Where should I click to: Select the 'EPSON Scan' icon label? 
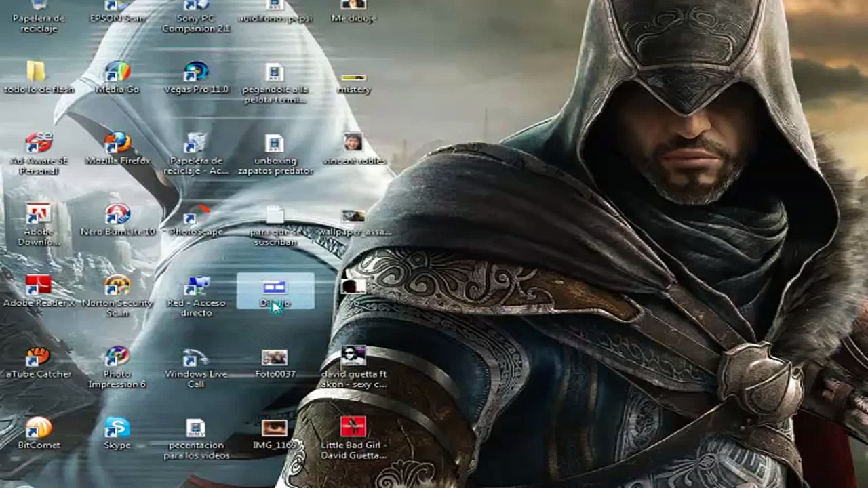click(x=117, y=18)
